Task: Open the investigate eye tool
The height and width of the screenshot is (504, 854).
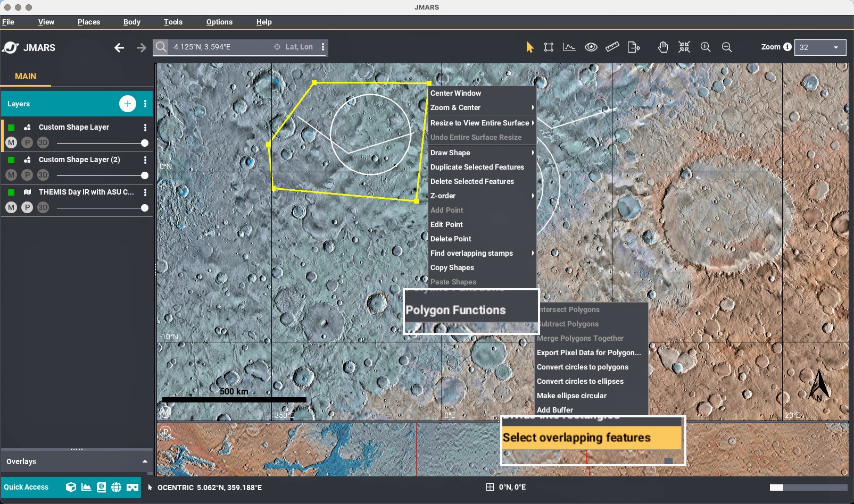Action: pos(591,47)
